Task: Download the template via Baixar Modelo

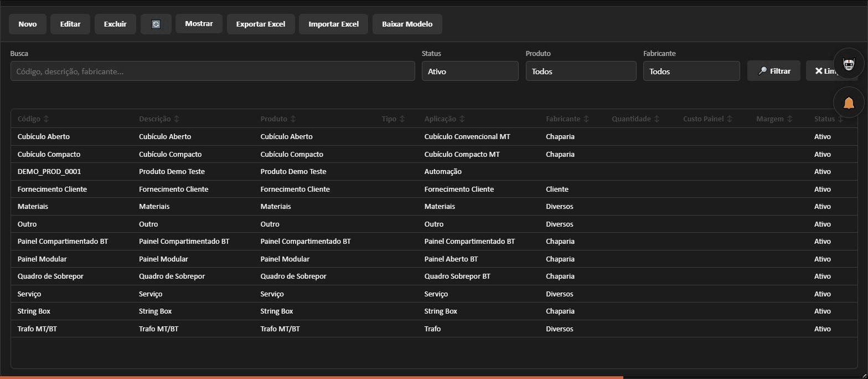Action: [407, 24]
